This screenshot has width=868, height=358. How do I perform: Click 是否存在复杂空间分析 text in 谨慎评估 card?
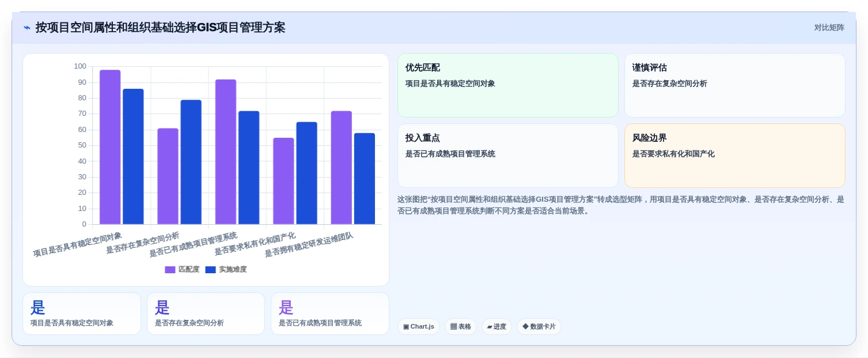(x=670, y=84)
